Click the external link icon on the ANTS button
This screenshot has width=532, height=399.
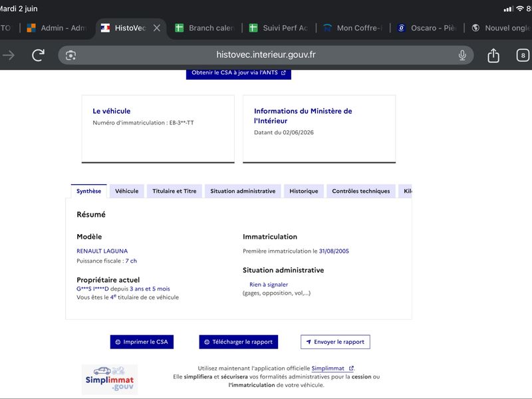click(x=283, y=72)
